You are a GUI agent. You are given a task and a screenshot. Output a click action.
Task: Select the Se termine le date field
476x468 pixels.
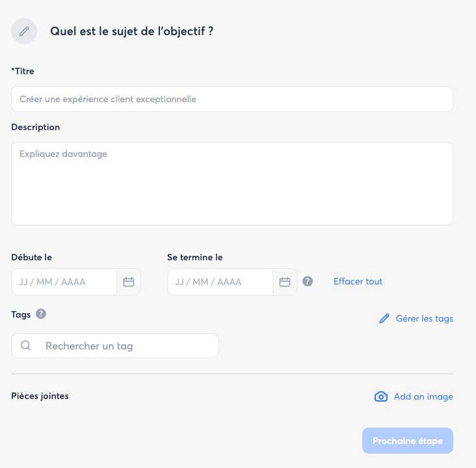(x=220, y=282)
